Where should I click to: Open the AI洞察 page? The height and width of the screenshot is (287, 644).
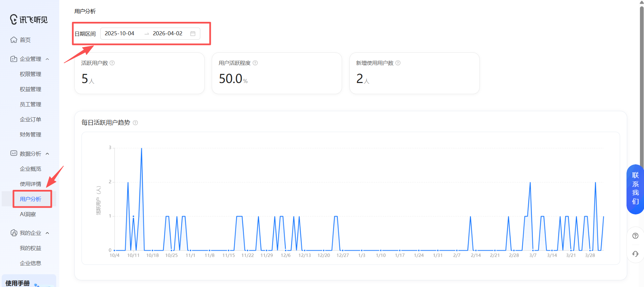(28, 214)
